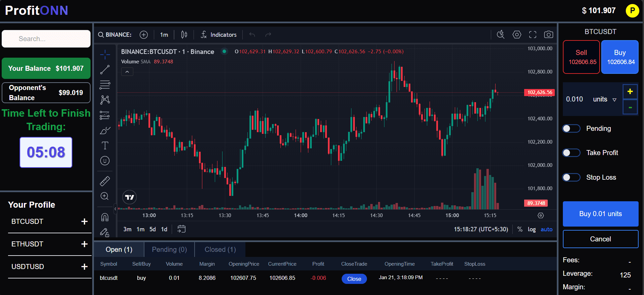Click the ProfitONN logo
644x295 pixels.
37,10
